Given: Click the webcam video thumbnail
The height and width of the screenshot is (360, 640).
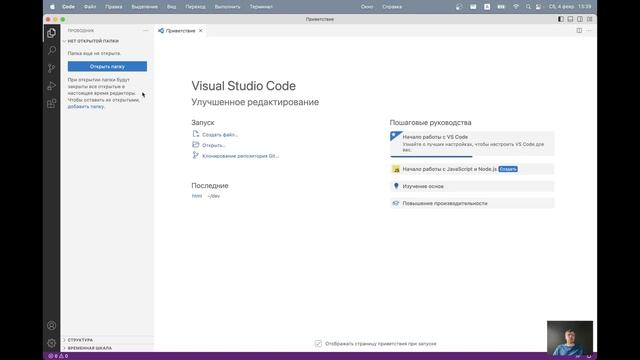Looking at the screenshot, I should (570, 338).
